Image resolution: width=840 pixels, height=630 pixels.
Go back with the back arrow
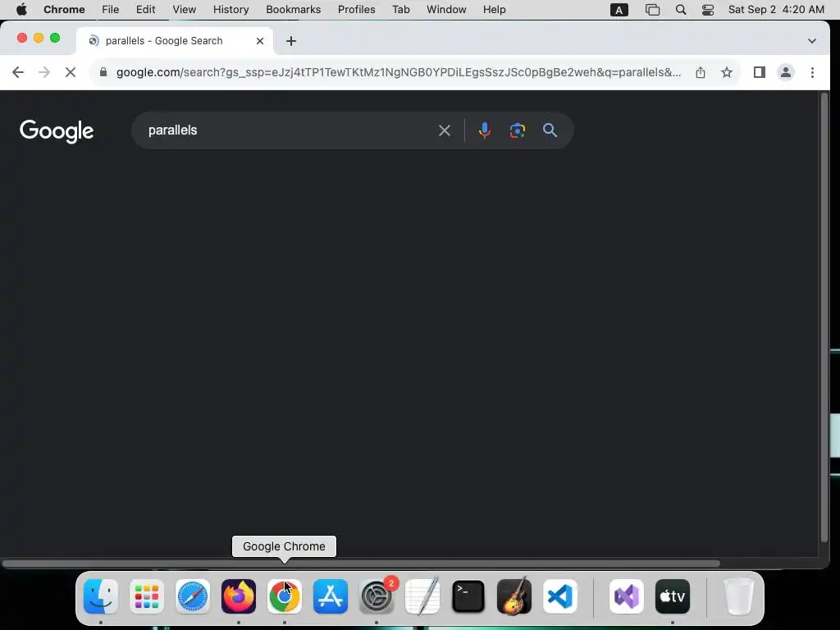18,72
